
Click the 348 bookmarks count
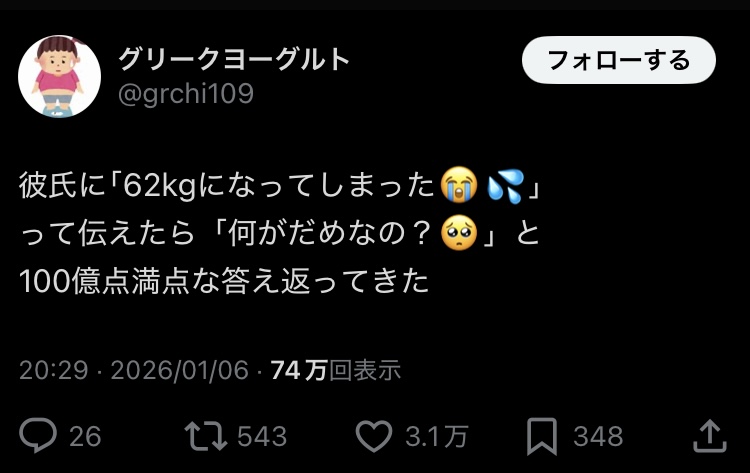coord(598,436)
